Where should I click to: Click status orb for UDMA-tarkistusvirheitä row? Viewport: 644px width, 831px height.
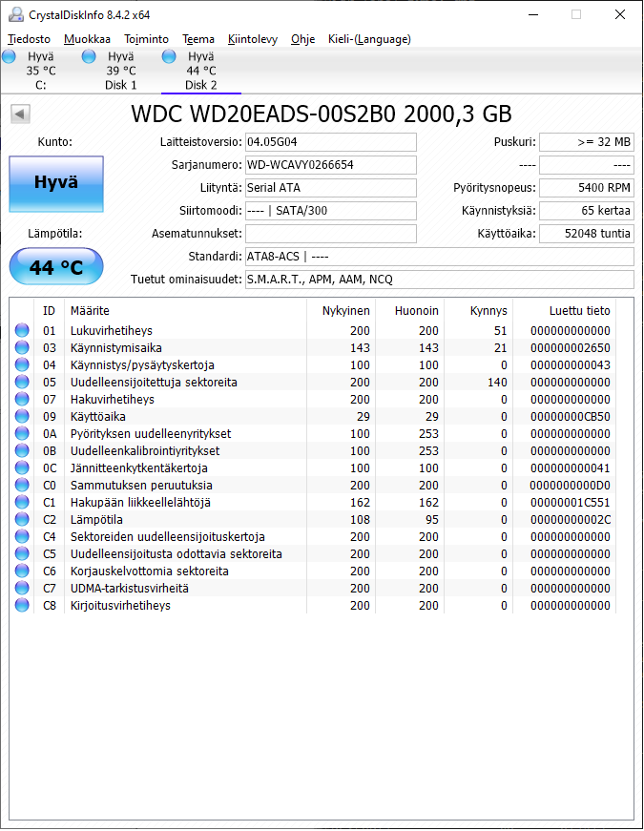coord(22,588)
